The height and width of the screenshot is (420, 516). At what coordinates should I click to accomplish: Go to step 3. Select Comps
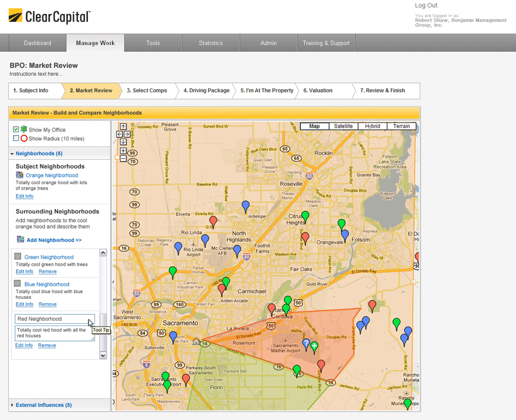click(x=147, y=91)
